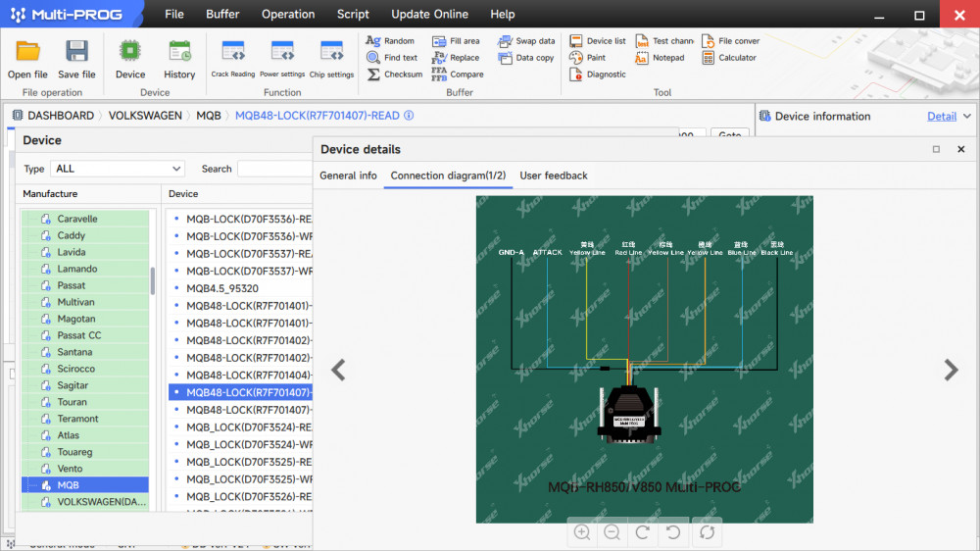Open Replace buffer tool
This screenshot has height=551, width=980.
[x=456, y=58]
